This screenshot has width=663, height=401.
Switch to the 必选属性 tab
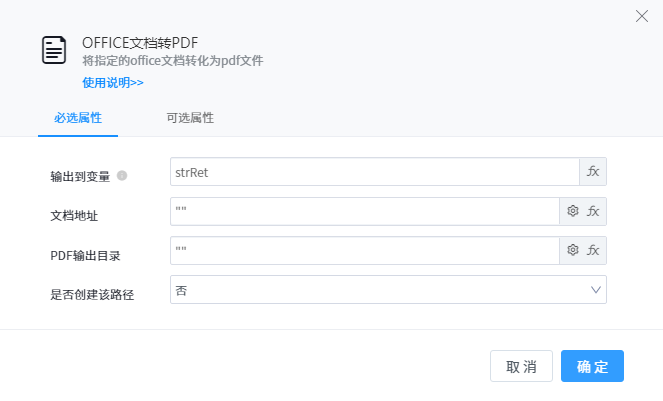point(78,118)
